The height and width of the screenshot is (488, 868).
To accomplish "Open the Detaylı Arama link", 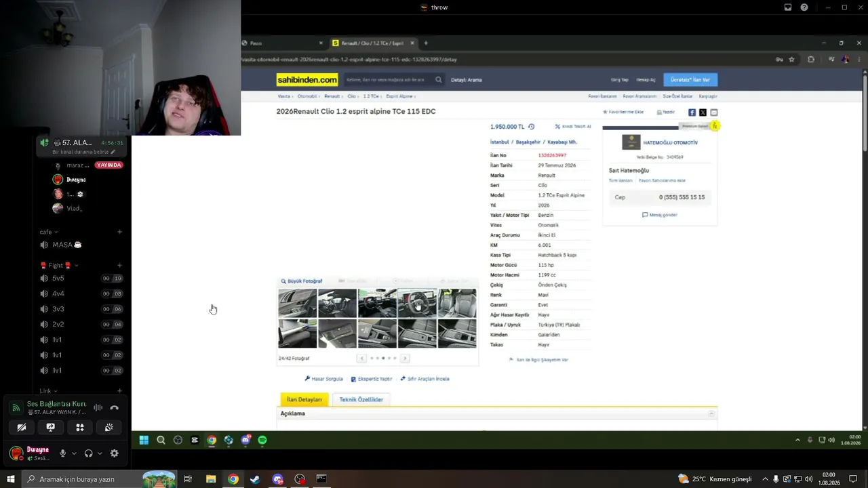I will 467,80.
